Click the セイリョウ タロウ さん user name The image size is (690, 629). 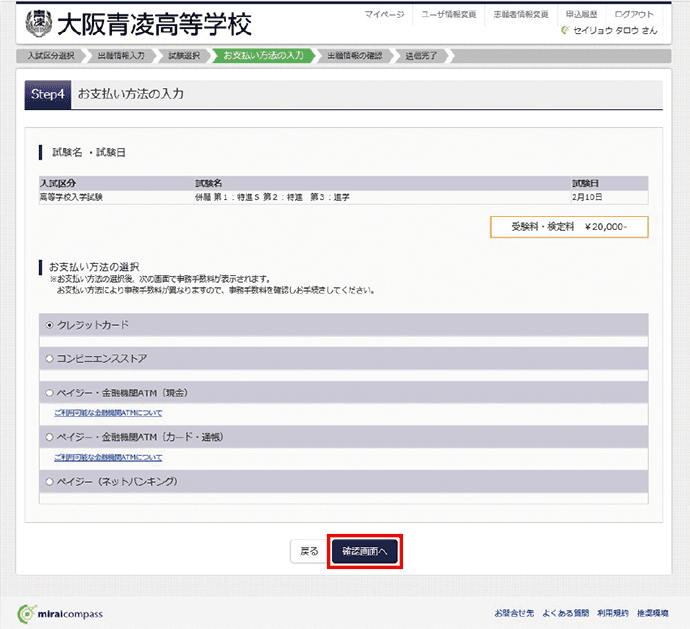pyautogui.click(x=615, y=30)
